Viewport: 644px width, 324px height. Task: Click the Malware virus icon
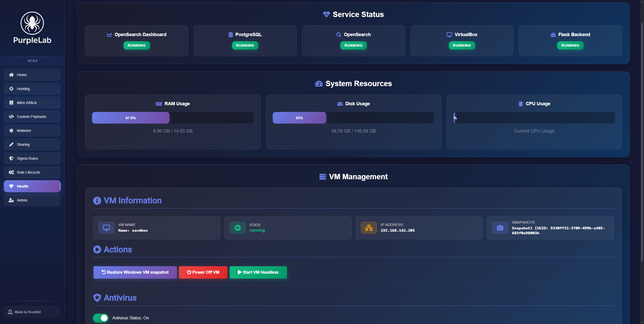(11, 131)
